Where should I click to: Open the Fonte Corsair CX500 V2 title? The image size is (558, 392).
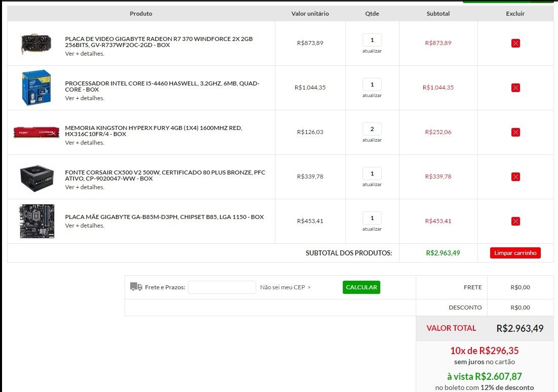(165, 175)
